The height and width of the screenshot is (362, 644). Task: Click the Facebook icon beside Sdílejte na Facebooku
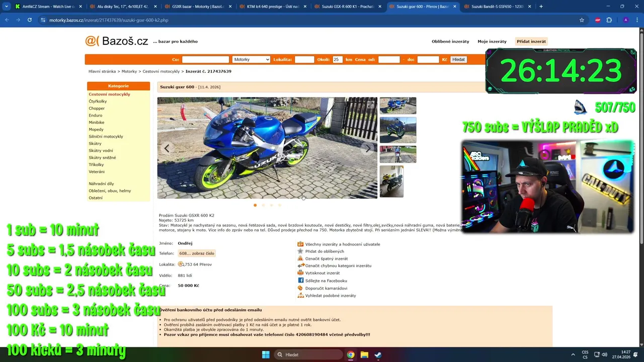click(x=300, y=281)
